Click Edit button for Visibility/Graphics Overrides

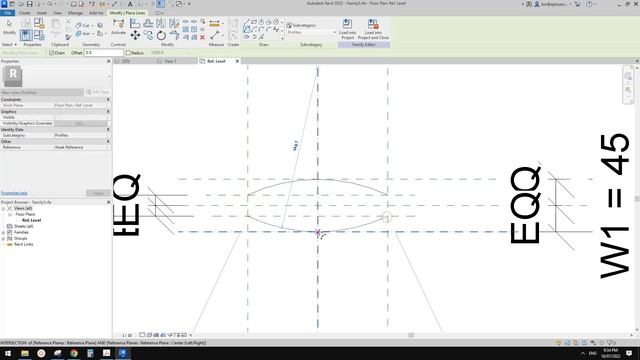pos(80,123)
